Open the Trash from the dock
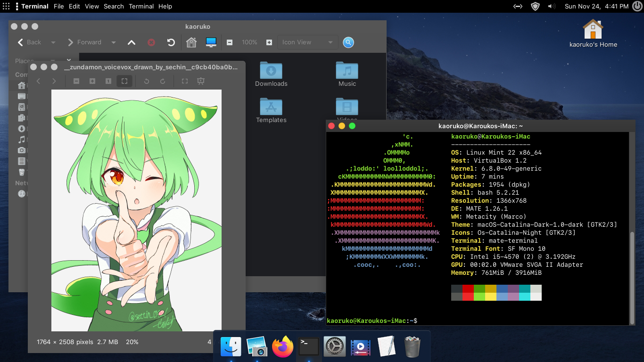The image size is (644, 362). (x=413, y=347)
